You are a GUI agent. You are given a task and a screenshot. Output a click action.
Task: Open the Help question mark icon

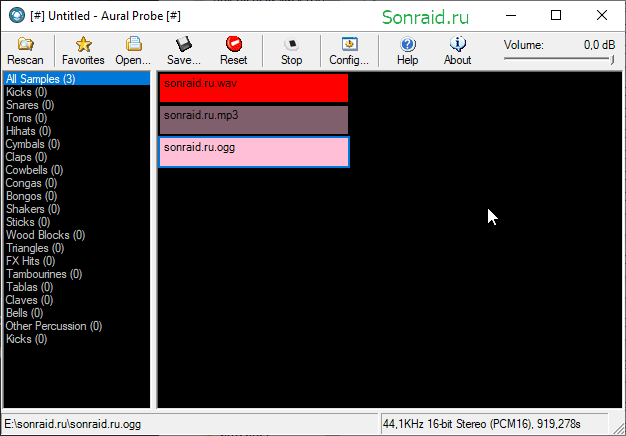[408, 44]
